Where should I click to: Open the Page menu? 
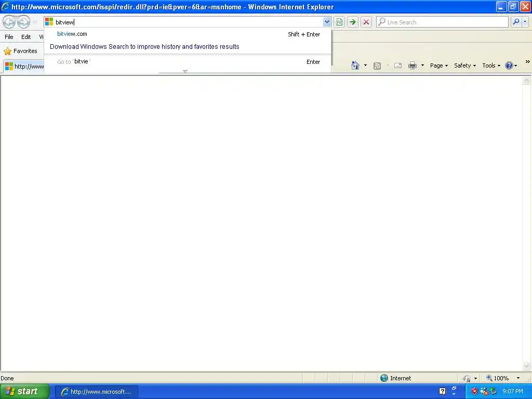(438, 65)
